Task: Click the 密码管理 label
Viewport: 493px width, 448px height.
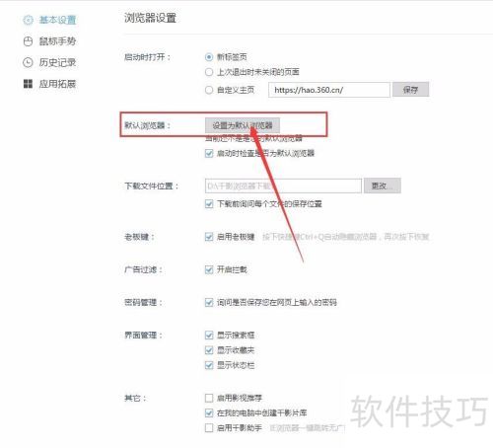Action: [143, 302]
